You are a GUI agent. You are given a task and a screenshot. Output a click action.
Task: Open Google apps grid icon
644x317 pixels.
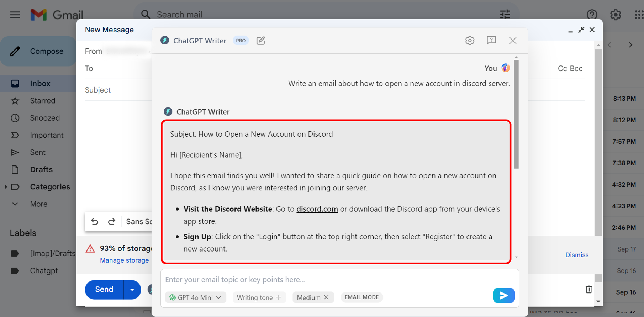click(639, 15)
